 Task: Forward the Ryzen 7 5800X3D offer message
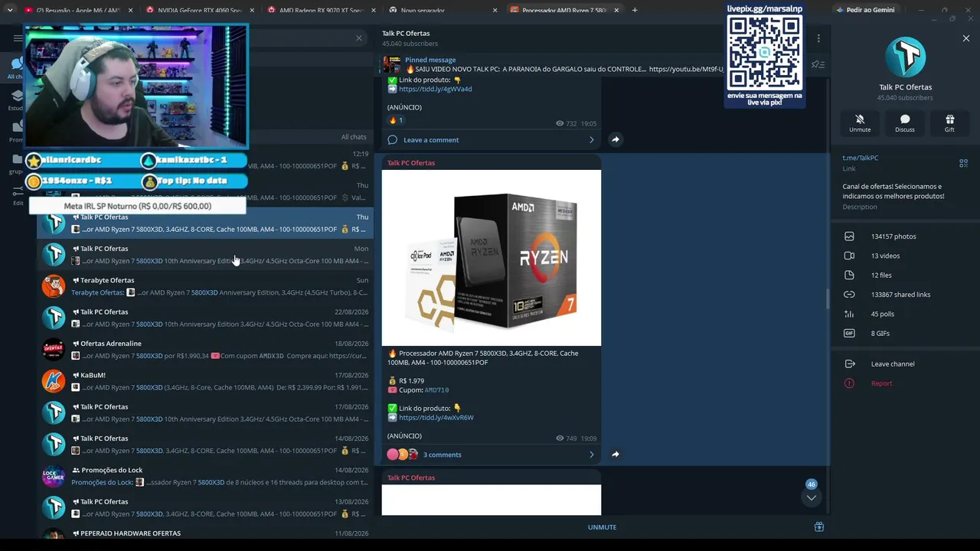click(x=616, y=455)
